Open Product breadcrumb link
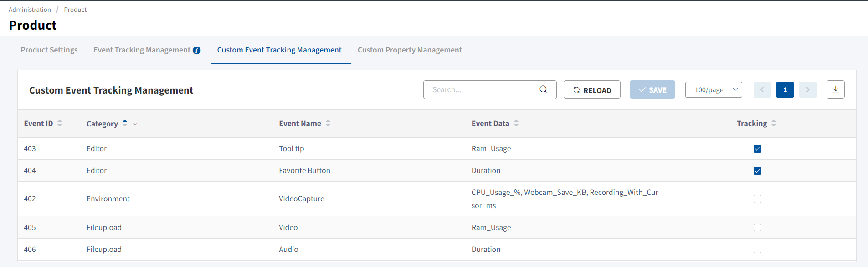This screenshot has height=267, width=868. [x=75, y=10]
